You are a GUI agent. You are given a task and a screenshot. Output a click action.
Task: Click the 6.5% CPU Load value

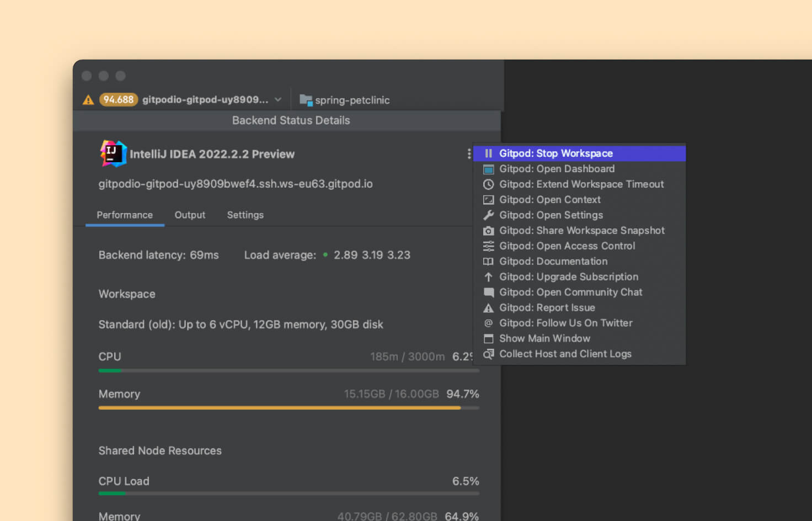466,481
